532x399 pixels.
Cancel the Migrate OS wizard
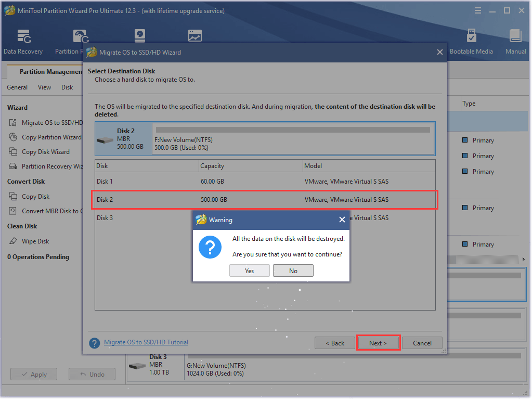pos(422,343)
